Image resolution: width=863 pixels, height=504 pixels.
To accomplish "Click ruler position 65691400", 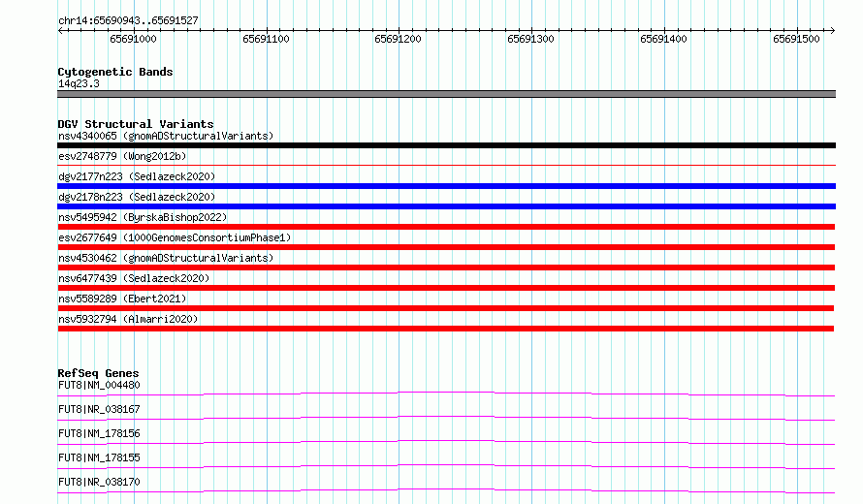I will 664,39.
